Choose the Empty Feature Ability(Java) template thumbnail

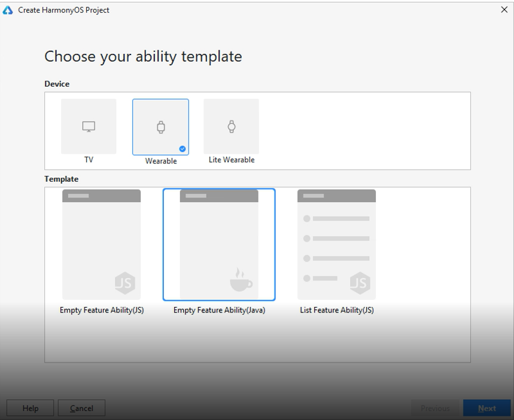(x=219, y=244)
